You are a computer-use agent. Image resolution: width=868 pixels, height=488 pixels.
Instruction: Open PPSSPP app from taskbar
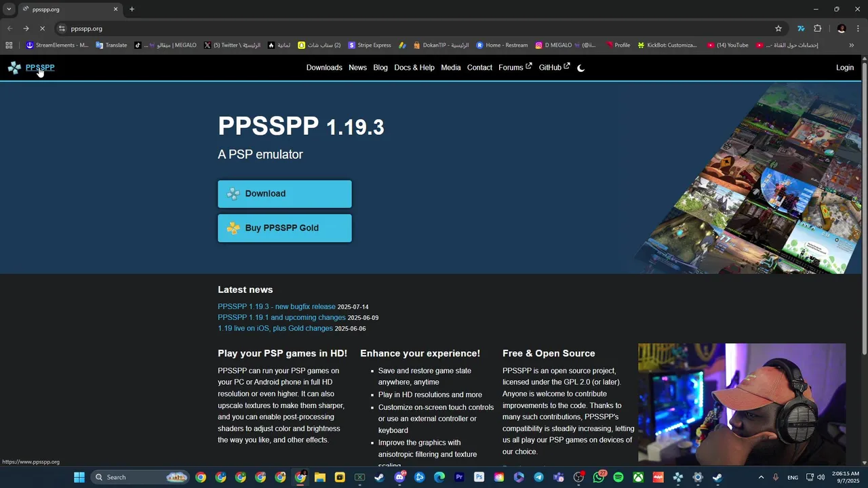[677, 477]
